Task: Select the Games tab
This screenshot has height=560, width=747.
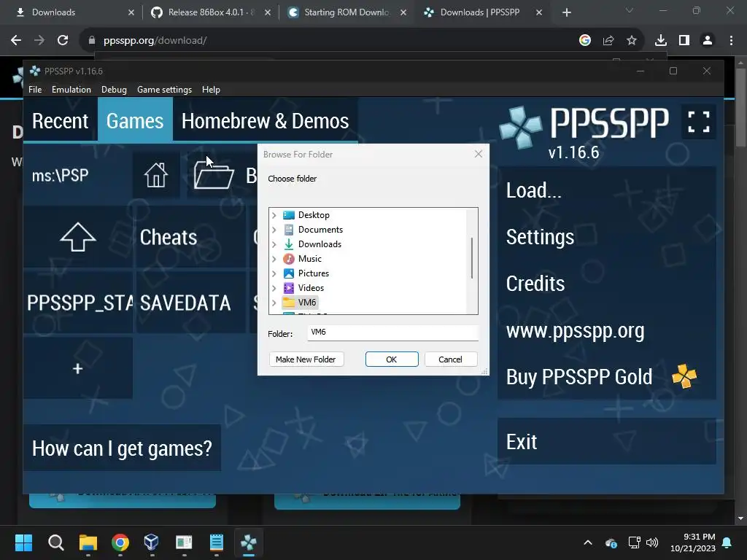Action: click(x=135, y=121)
